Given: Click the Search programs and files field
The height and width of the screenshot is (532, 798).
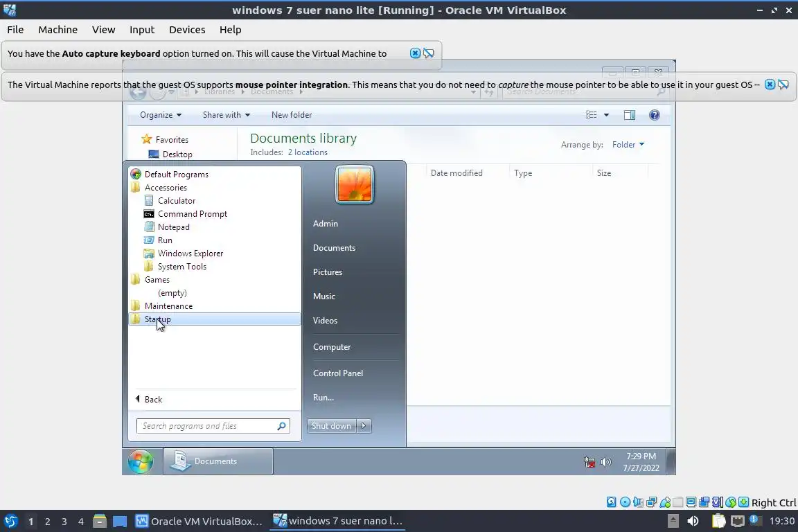Looking at the screenshot, I should point(213,426).
